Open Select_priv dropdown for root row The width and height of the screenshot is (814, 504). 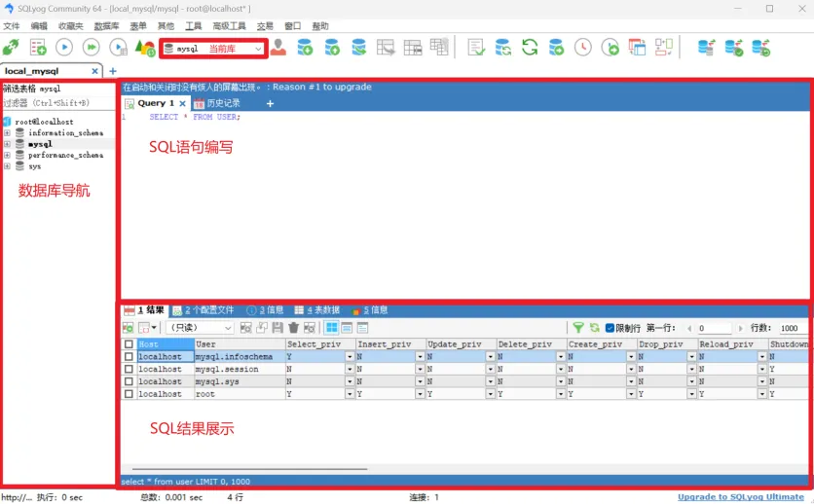350,394
